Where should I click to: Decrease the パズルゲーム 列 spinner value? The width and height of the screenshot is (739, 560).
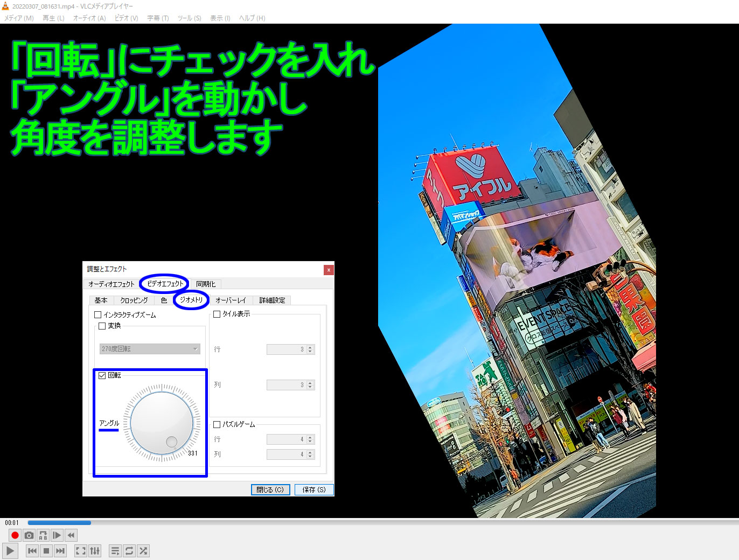(310, 457)
